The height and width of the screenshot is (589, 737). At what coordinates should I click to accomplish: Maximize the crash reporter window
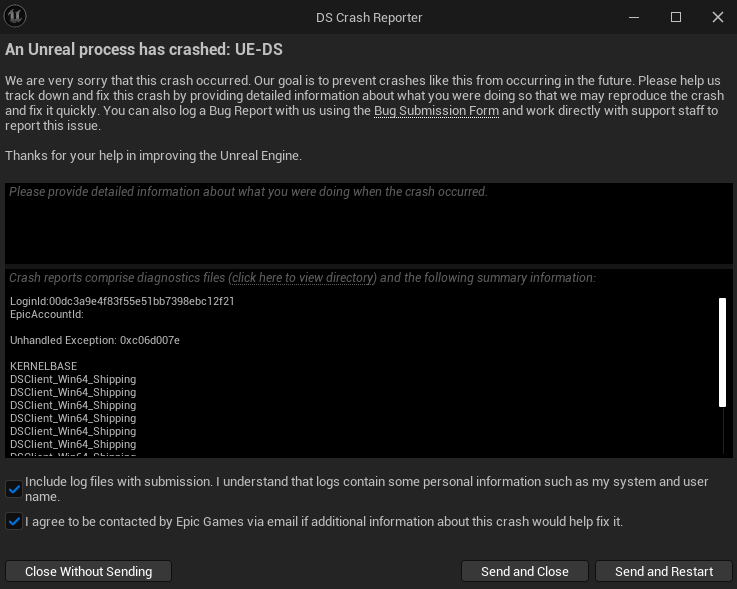[x=676, y=17]
